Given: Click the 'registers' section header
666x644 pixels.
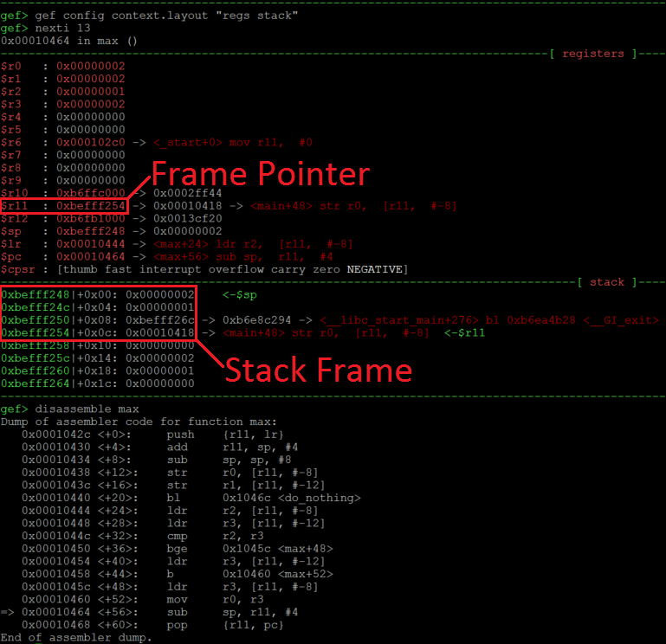Looking at the screenshot, I should [x=592, y=54].
